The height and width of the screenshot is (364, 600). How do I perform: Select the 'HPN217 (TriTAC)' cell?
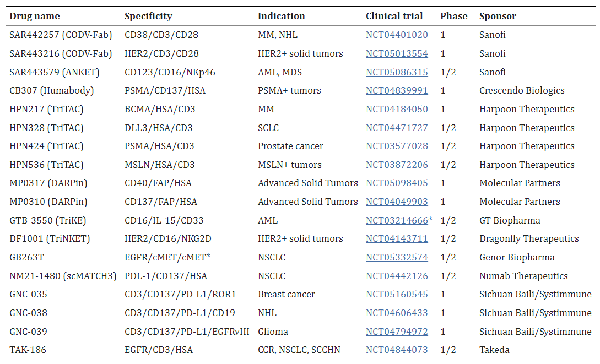(46, 110)
